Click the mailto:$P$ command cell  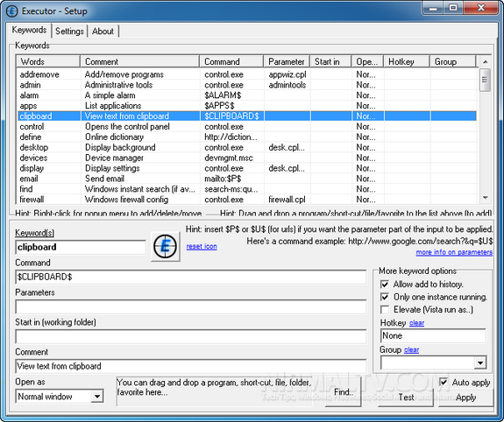pyautogui.click(x=223, y=179)
